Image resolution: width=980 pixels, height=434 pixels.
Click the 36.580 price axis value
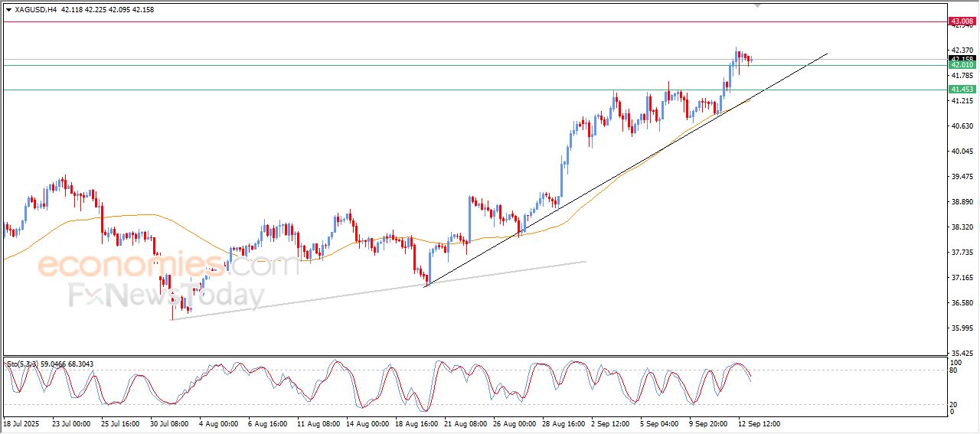962,302
